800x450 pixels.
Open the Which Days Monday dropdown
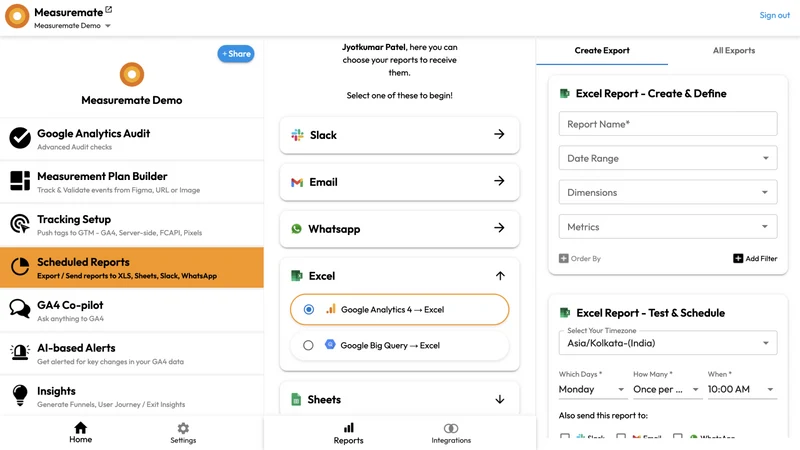pos(591,389)
